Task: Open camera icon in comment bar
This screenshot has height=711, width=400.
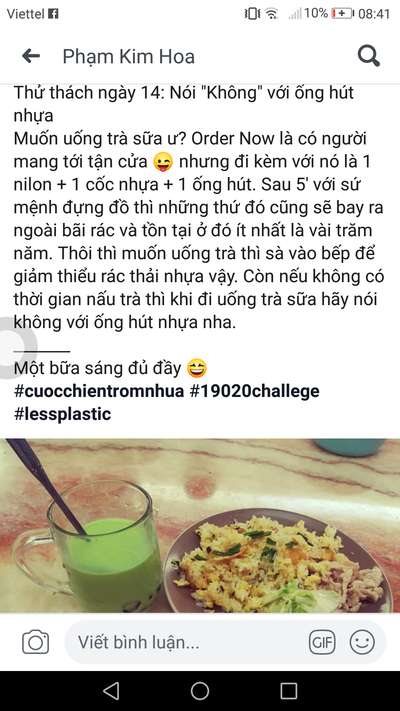Action: 35,642
